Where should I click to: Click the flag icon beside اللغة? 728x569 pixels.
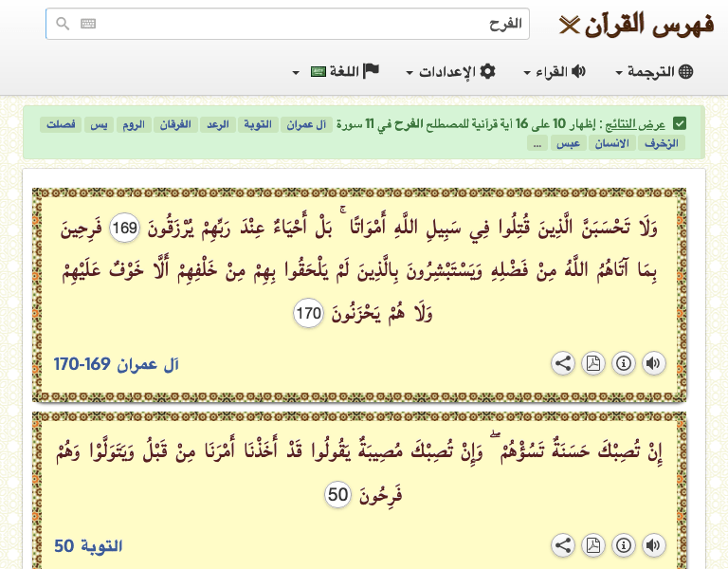click(x=372, y=70)
